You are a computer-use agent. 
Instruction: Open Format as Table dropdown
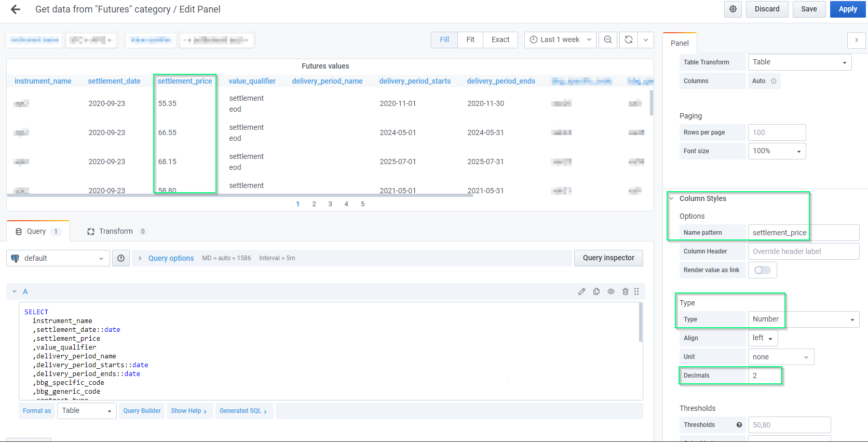(87, 411)
